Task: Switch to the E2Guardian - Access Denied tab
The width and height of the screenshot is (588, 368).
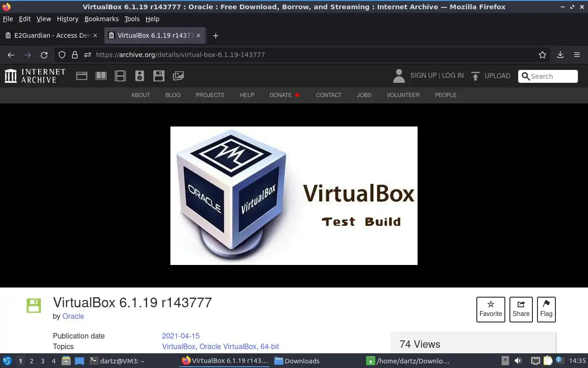Action: 51,35
